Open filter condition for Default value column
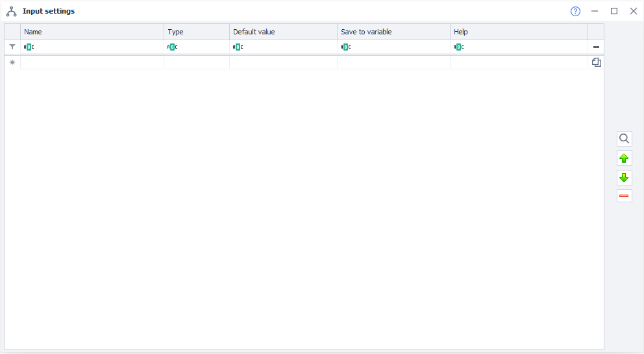644x354 pixels. tap(238, 47)
